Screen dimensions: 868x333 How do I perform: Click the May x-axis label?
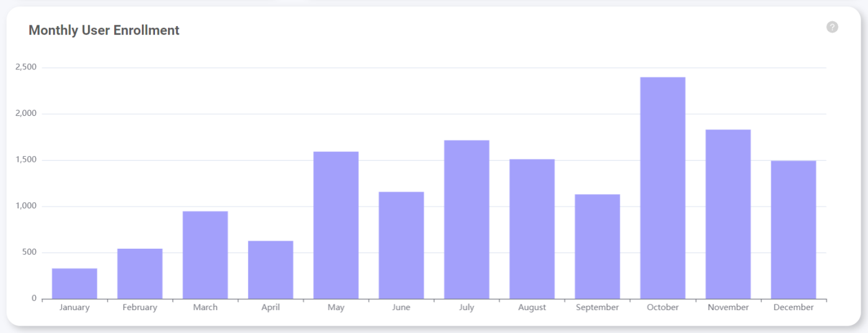[336, 308]
